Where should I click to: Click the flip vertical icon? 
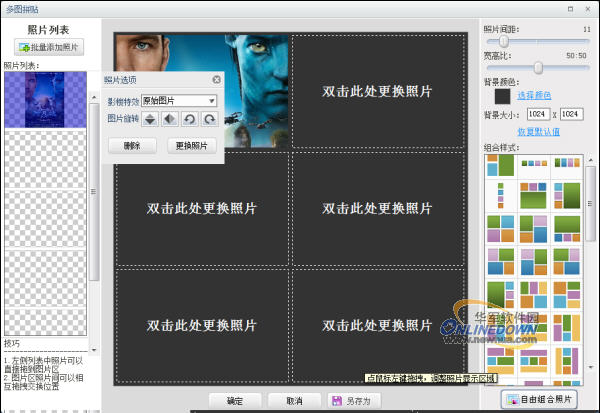[x=149, y=119]
